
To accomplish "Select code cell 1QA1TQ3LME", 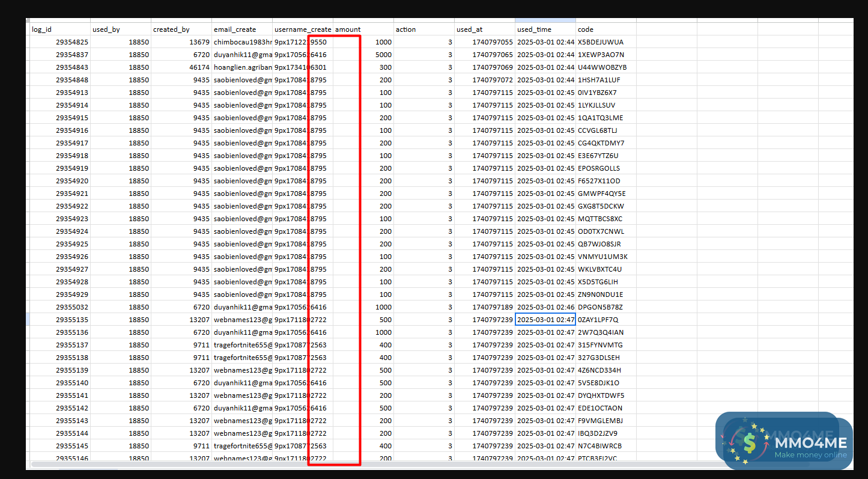I will coord(606,118).
